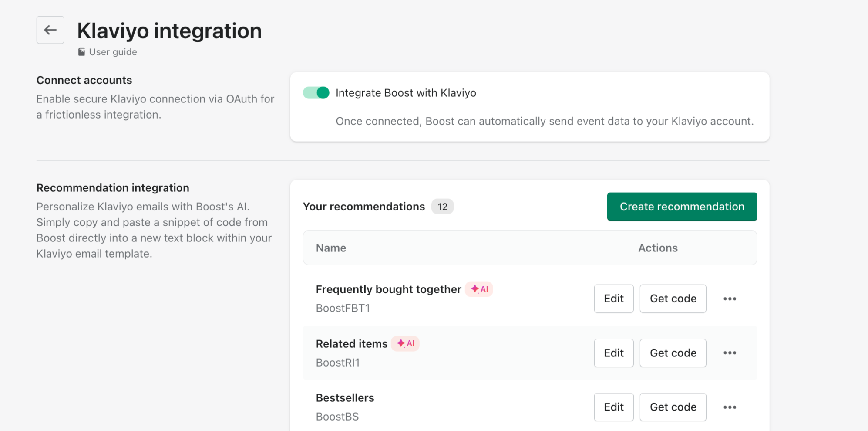
Task: Open more options for Bestsellers row
Action: pos(730,407)
